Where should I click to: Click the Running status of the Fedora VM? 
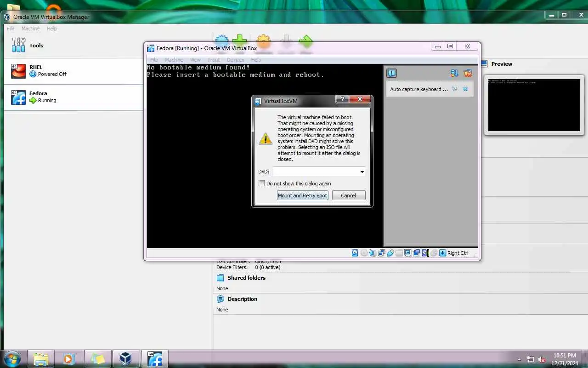pyautogui.click(x=47, y=100)
